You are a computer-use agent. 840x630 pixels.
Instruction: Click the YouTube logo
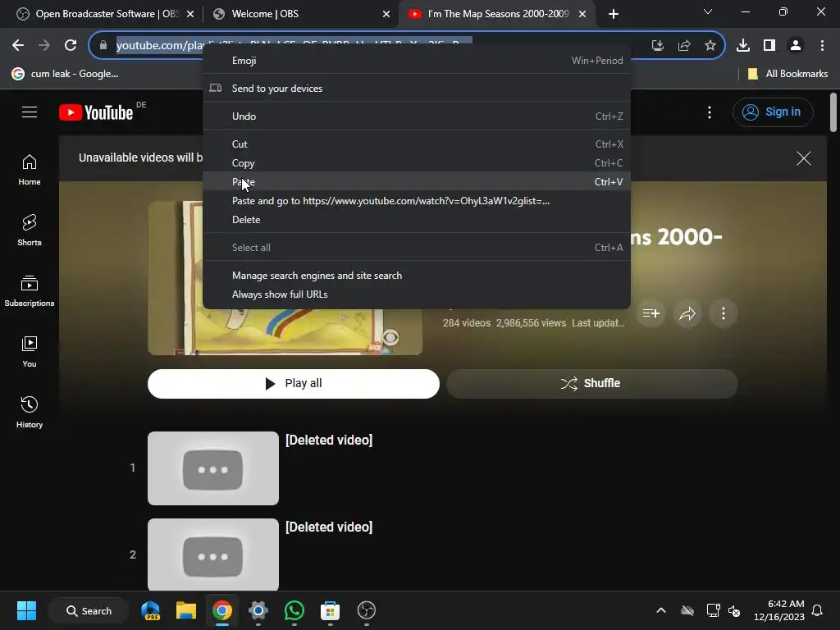97,112
